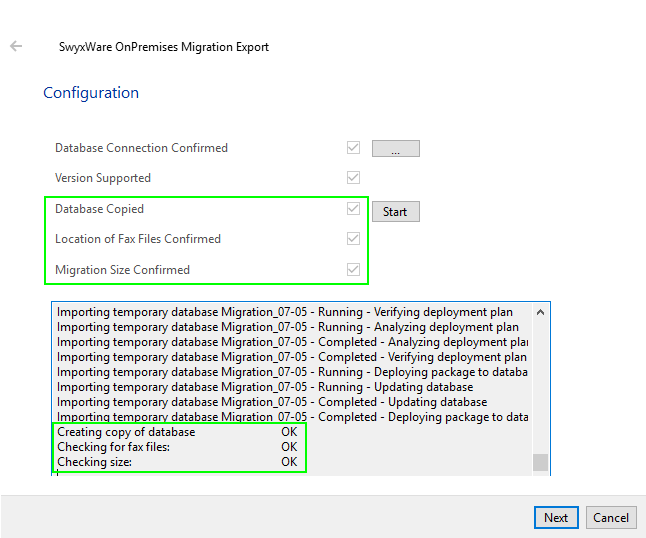Screen dimensions: 646x538
Task: Click the log scrollbar up arrow
Action: (540, 312)
